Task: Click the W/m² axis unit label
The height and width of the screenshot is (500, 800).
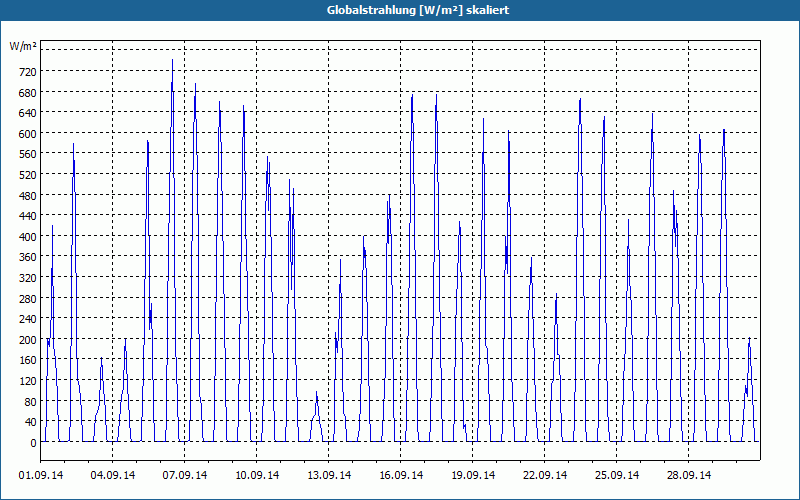Action: coord(22,46)
